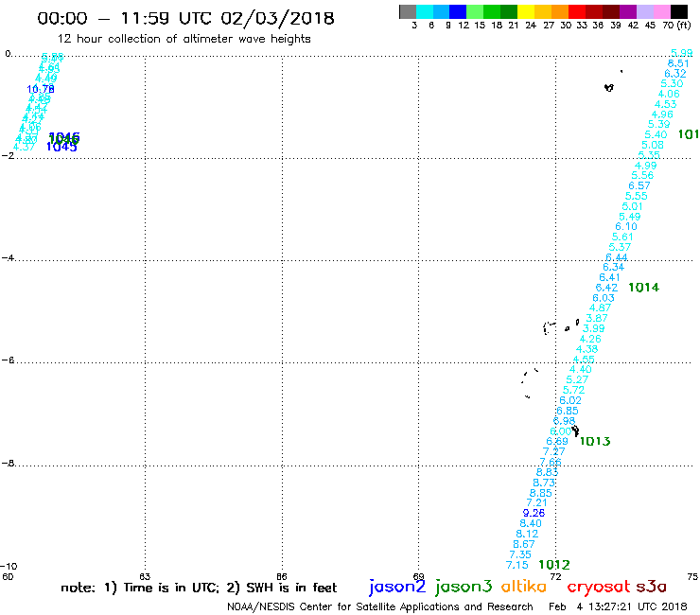Click the '(ft)' unit label on the legend
The image size is (700, 615).
click(684, 25)
